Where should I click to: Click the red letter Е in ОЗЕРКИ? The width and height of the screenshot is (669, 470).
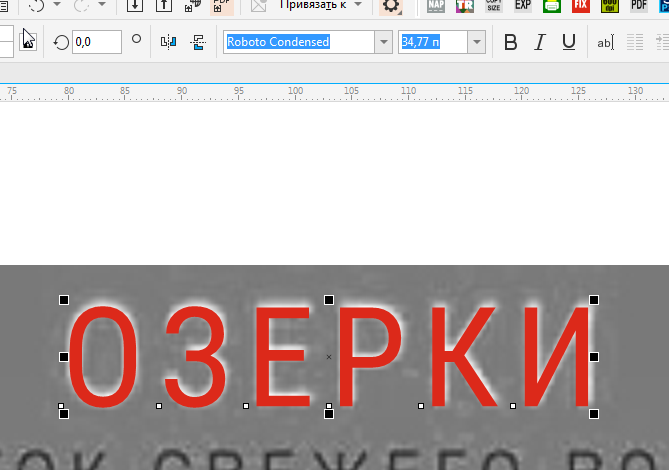(x=282, y=357)
